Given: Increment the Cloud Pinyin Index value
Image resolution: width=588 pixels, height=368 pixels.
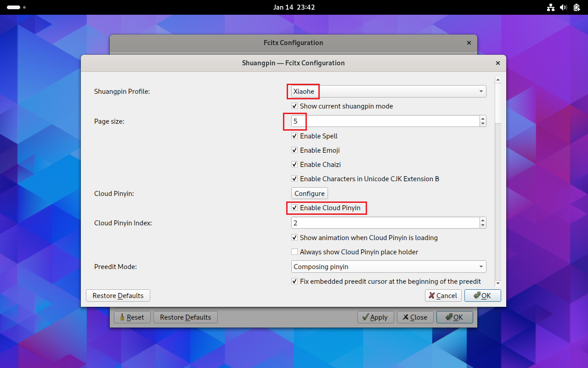Looking at the screenshot, I should pyautogui.click(x=483, y=220).
